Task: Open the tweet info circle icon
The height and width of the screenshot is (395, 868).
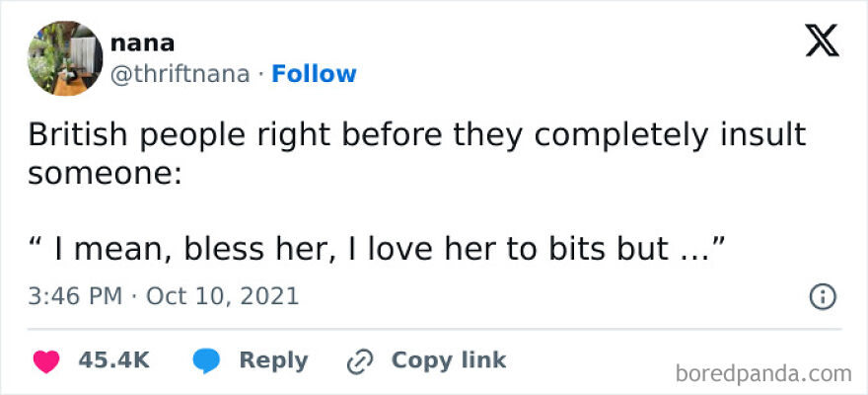Action: (x=822, y=296)
